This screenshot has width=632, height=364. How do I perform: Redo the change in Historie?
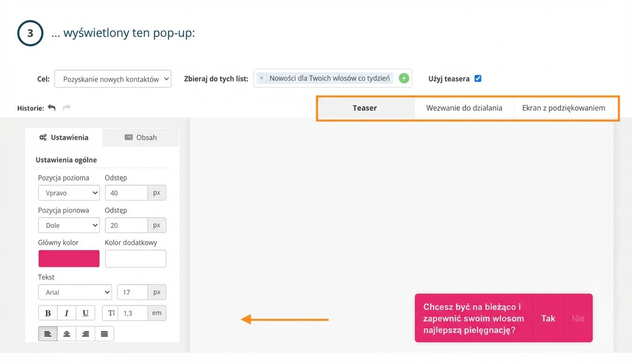66,108
